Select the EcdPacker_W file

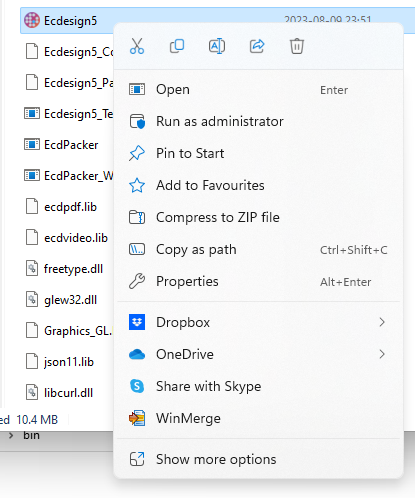point(79,176)
